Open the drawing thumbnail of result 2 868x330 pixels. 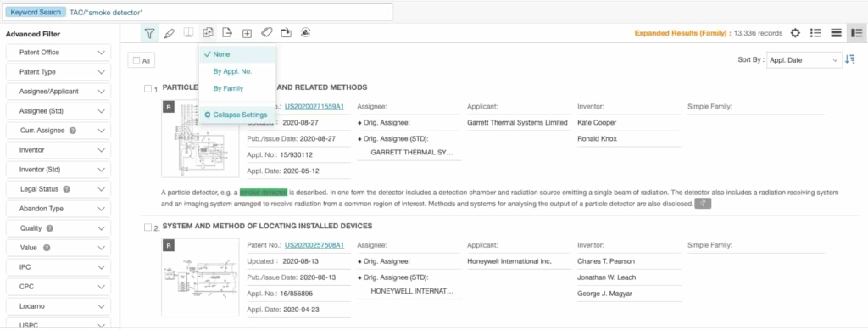(200, 277)
